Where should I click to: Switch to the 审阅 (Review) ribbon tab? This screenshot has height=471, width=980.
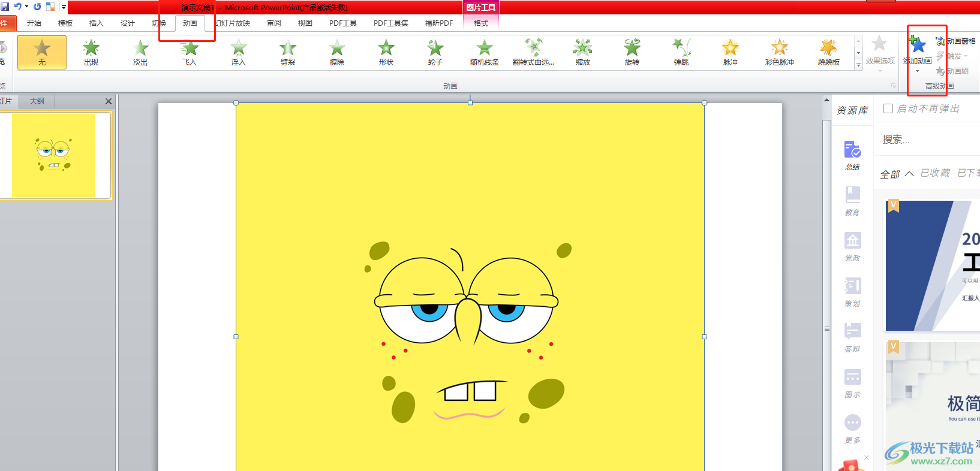[x=274, y=23]
